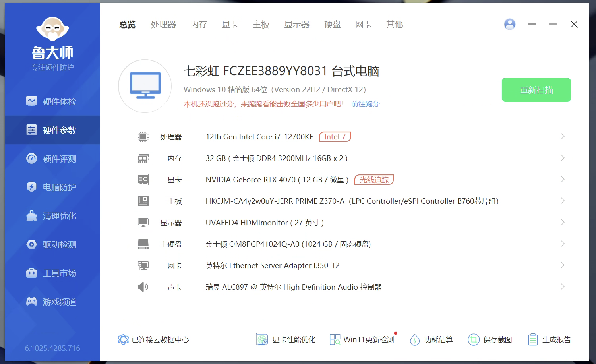This screenshot has height=364, width=596.
Task: Open 清理优化 cleanup section
Action: click(x=52, y=216)
